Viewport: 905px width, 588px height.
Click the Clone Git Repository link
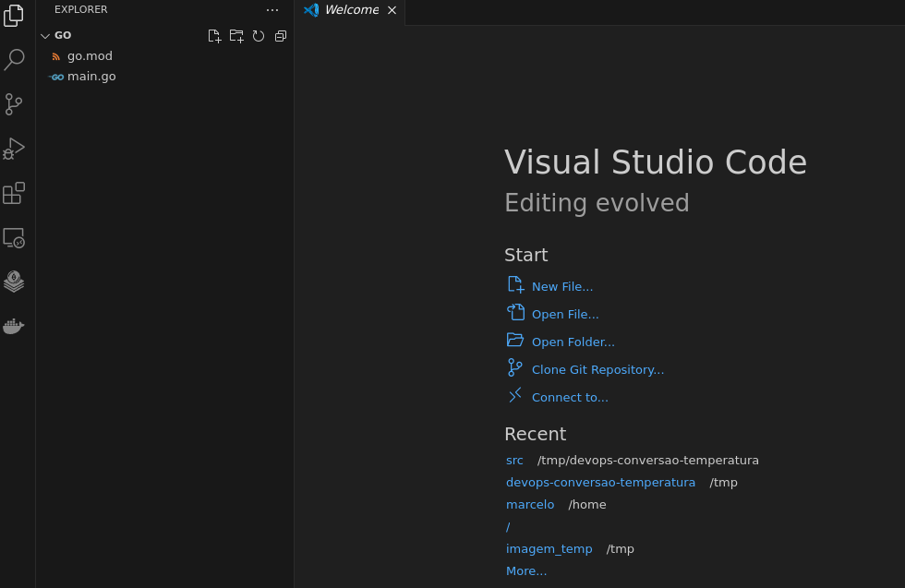tap(597, 369)
